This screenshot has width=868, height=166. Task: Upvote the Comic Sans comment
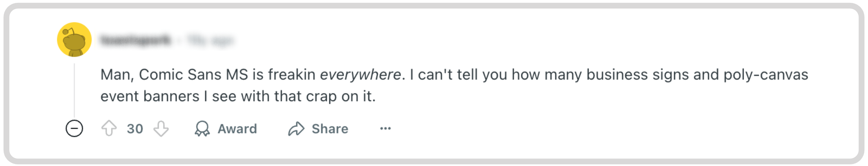click(x=109, y=129)
